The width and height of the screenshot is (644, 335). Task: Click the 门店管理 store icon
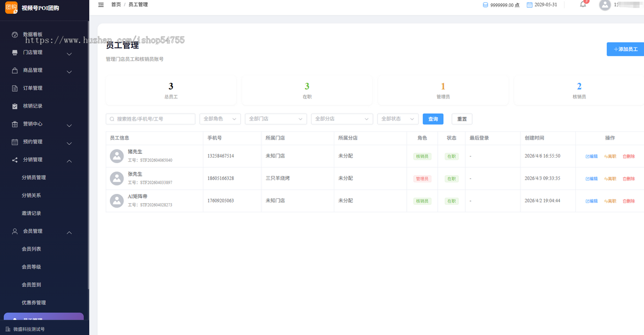(15, 53)
